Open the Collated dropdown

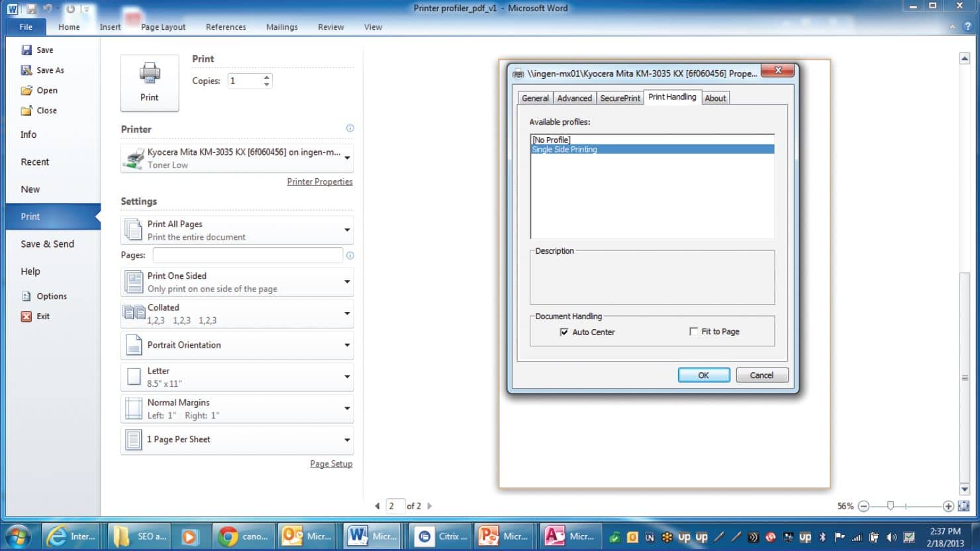point(237,314)
